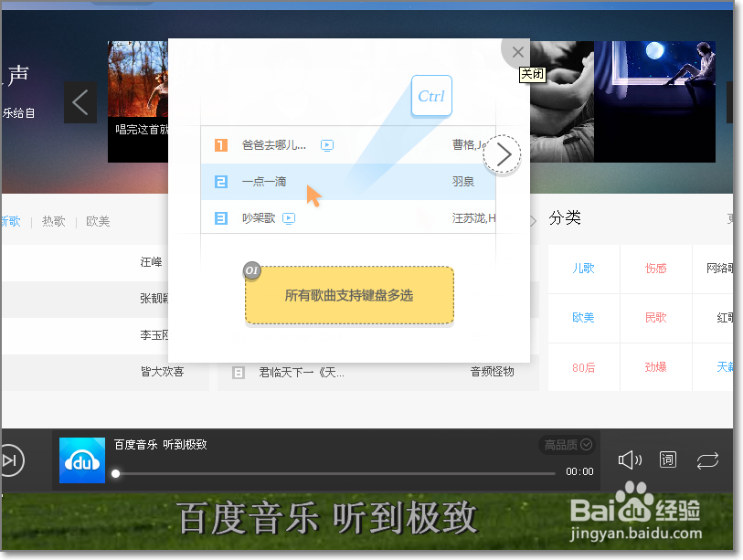The height and width of the screenshot is (560, 743).
Task: Open the 红歌 category tile
Action: click(713, 317)
